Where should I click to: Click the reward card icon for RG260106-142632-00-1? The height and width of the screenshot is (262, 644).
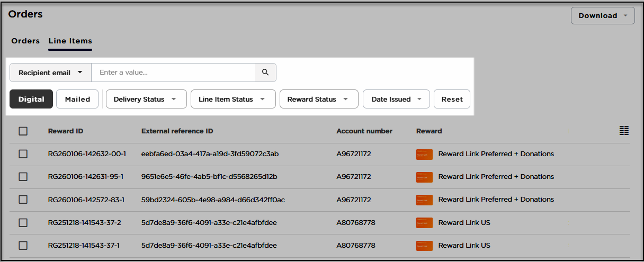point(424,154)
